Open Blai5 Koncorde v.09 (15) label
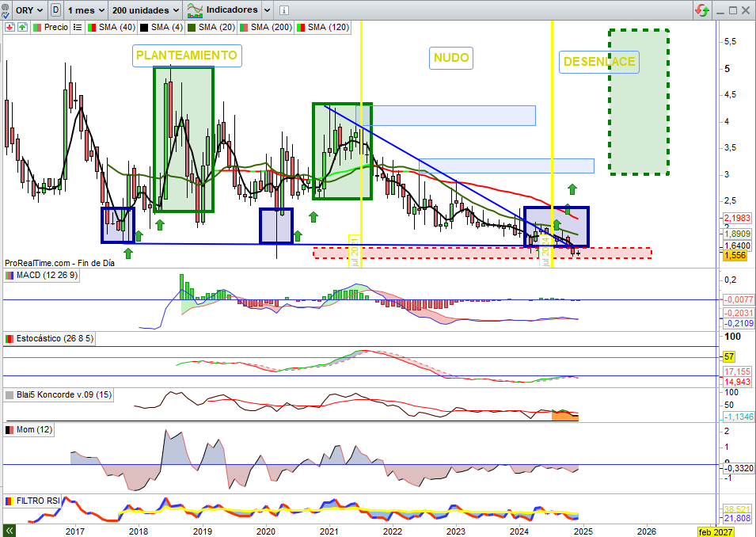Screen dimensions: 756x537 59,394
